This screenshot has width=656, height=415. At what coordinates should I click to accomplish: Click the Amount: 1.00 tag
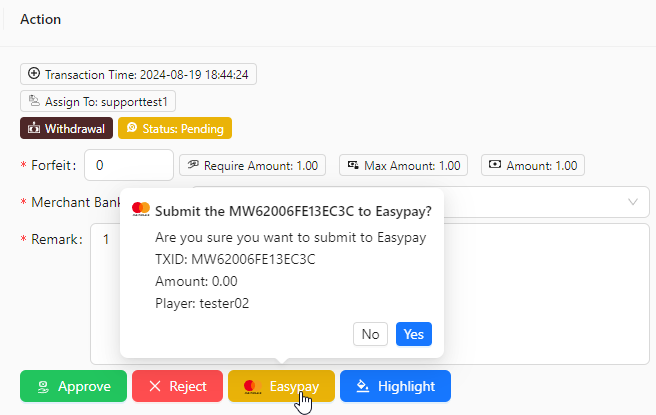pos(533,165)
